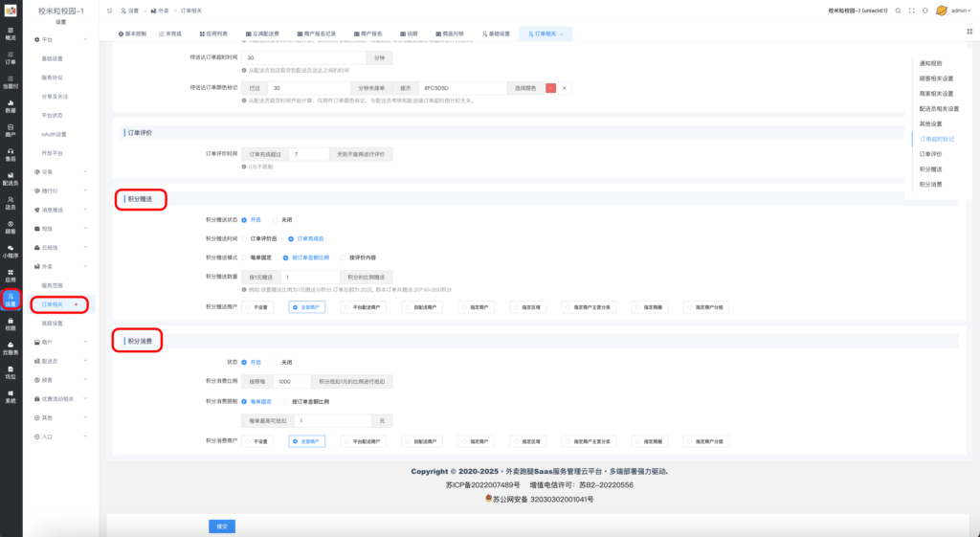Close the 订单相关 tab
The height and width of the screenshot is (537, 980).
tap(562, 34)
